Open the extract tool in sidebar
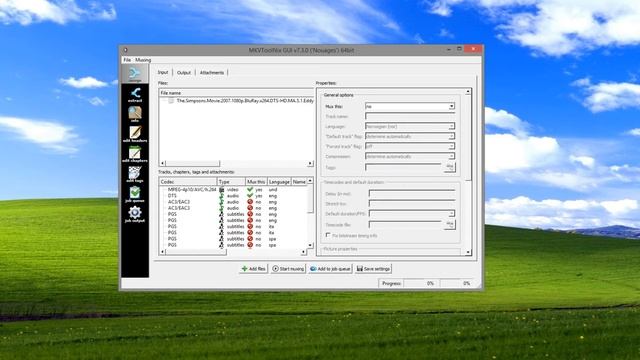 135,95
